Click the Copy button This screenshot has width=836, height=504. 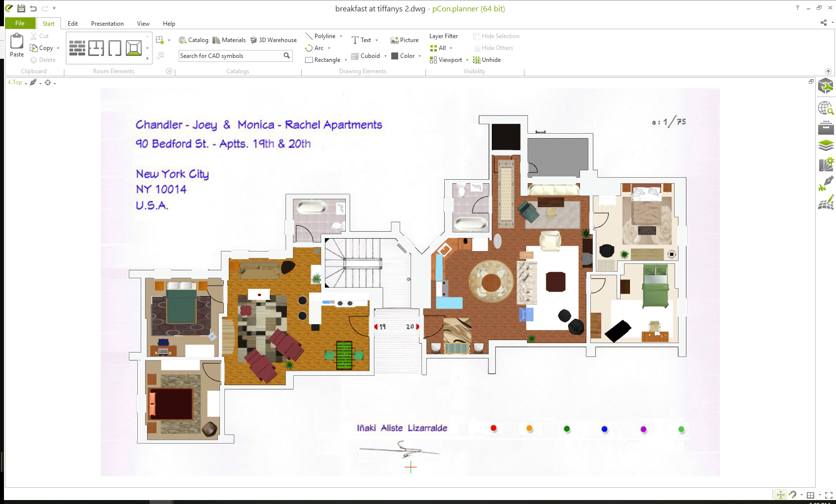tap(42, 48)
